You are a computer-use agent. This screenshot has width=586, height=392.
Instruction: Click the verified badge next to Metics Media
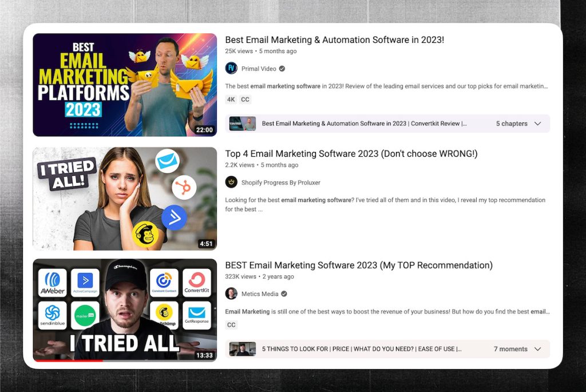(x=284, y=294)
